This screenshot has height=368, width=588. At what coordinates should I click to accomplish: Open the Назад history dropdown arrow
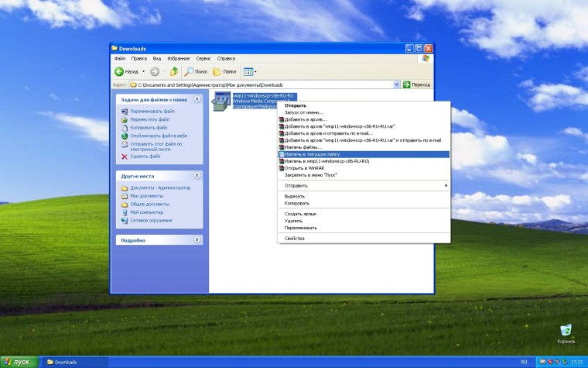(143, 71)
